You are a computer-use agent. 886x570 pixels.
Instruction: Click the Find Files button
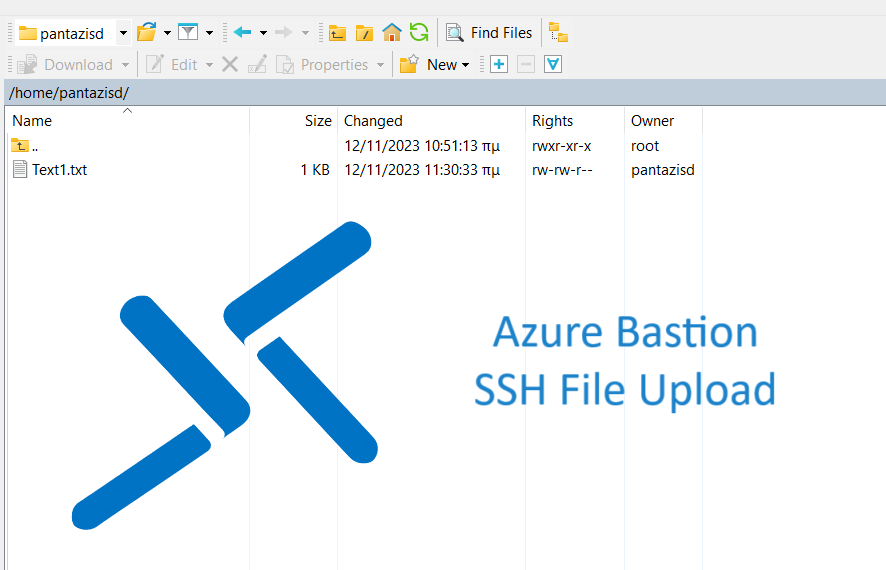tap(489, 33)
